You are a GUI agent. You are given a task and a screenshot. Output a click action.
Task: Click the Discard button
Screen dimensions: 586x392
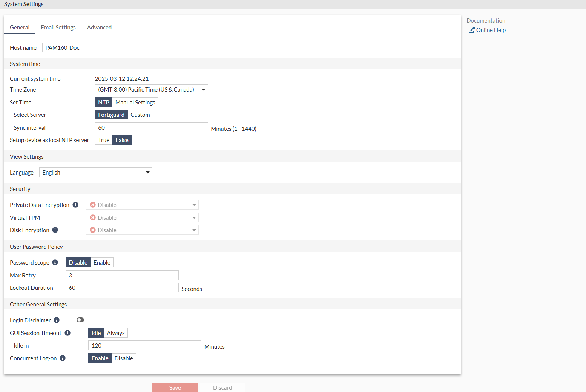222,387
